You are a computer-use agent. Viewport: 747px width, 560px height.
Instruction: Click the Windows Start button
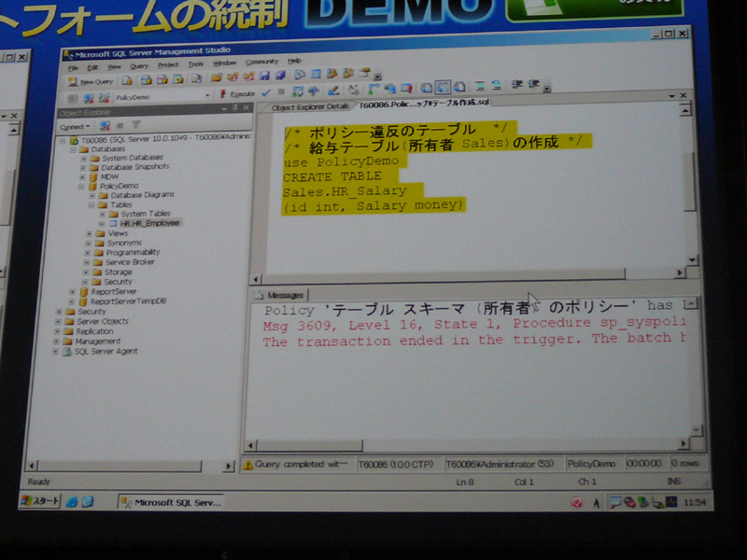point(40,501)
